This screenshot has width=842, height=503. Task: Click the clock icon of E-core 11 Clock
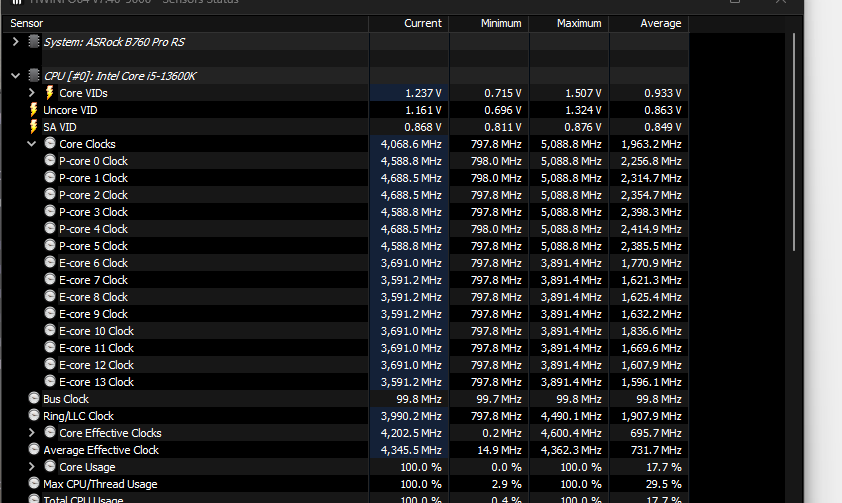coord(50,347)
